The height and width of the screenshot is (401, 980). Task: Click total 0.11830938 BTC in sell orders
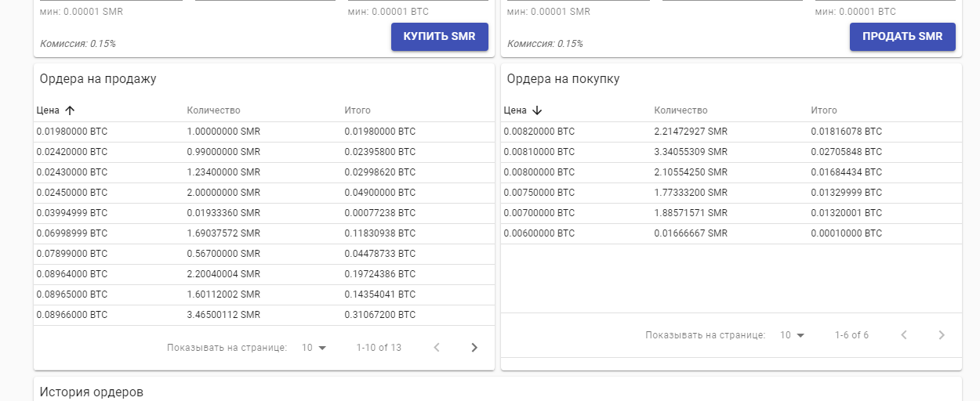coord(380,233)
